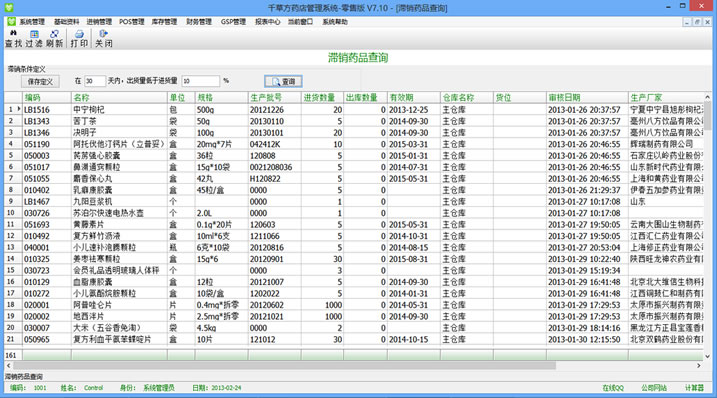The height and width of the screenshot is (398, 717).
Task: Click the 计算器 status bar link
Action: click(694, 388)
